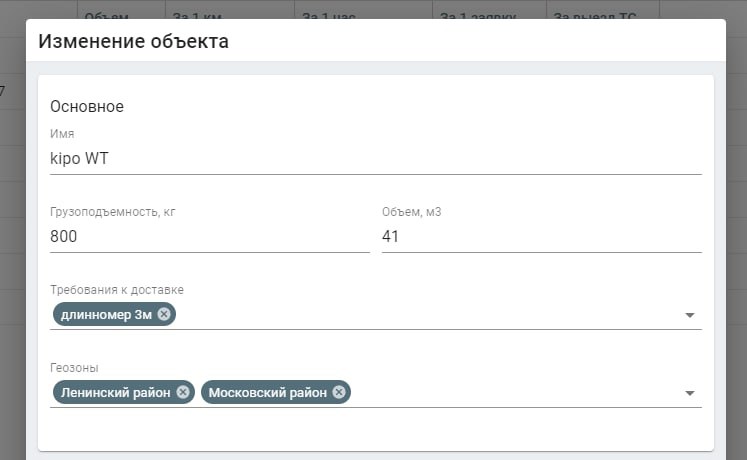Image resolution: width=747 pixels, height=460 pixels.
Task: Expand the Требования к доставке dropdown arrow
Action: 689,315
